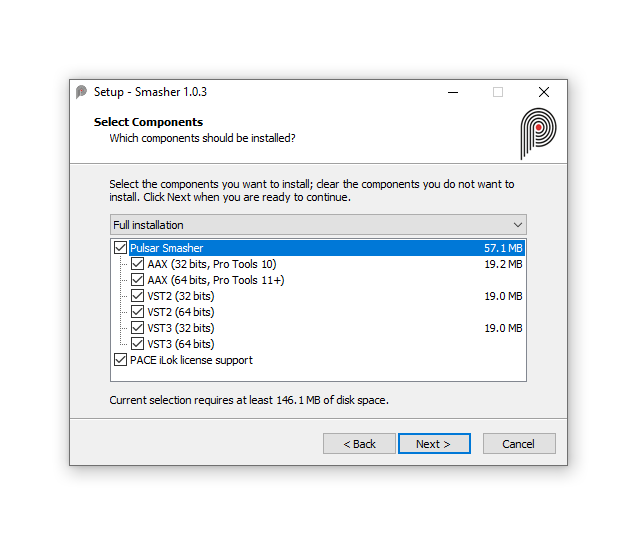Image resolution: width=631 pixels, height=549 pixels.
Task: Click the Setup icon in the title bar
Action: click(82, 92)
